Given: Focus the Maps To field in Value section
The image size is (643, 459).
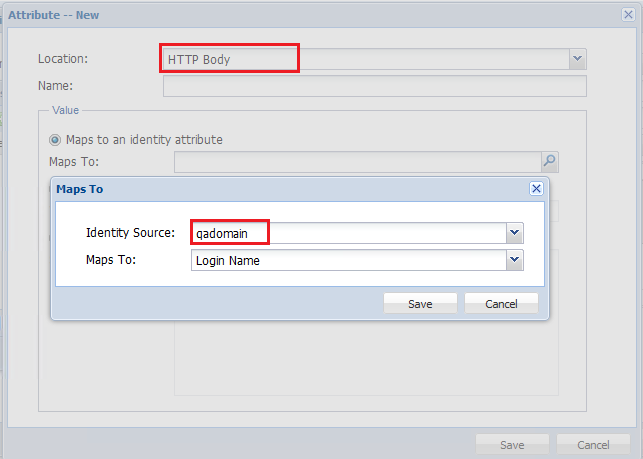Looking at the screenshot, I should tap(358, 162).
